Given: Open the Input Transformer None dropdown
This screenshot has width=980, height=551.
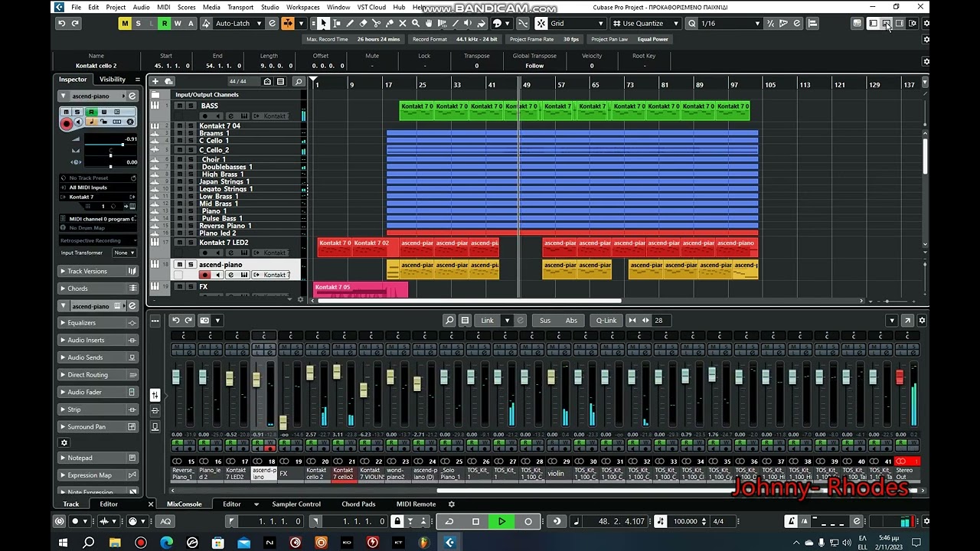Looking at the screenshot, I should pyautogui.click(x=124, y=253).
